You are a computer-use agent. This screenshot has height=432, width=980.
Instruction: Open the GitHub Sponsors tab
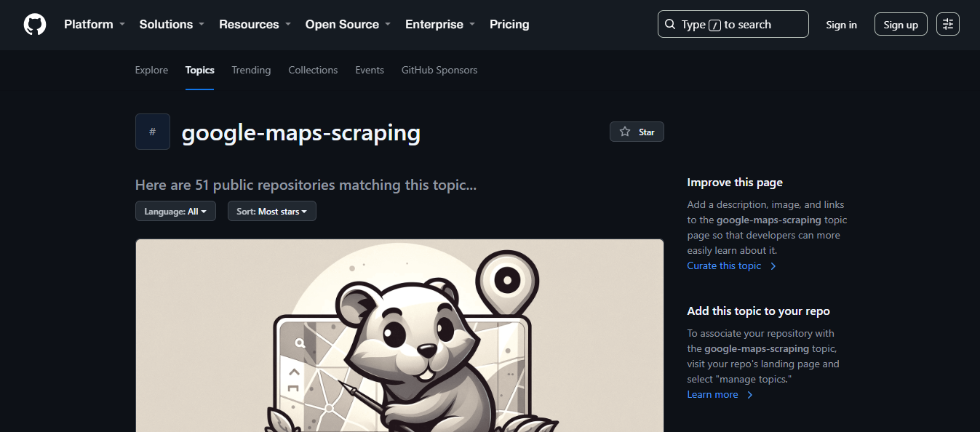click(x=439, y=70)
